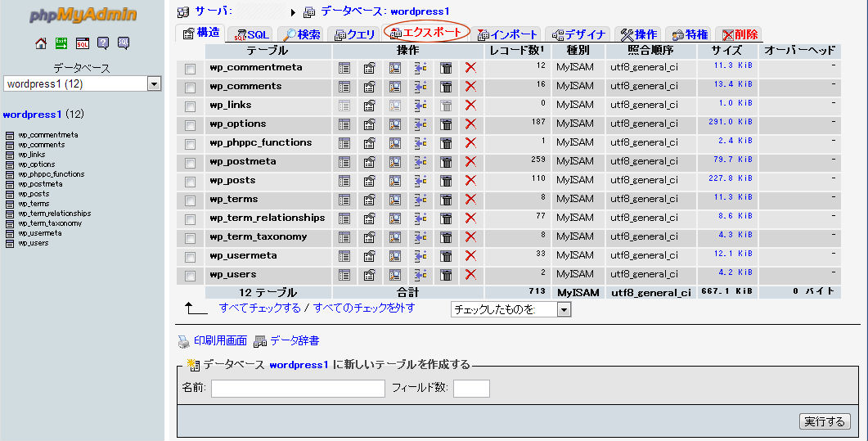The image size is (868, 441).
Task: Click すべてチェックする link
Action: (259, 308)
